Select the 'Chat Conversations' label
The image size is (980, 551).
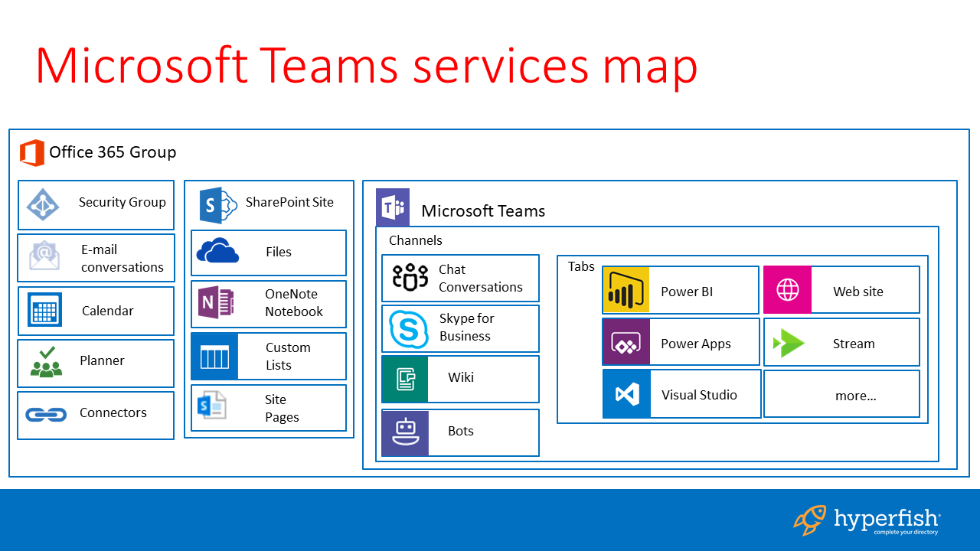pos(481,279)
